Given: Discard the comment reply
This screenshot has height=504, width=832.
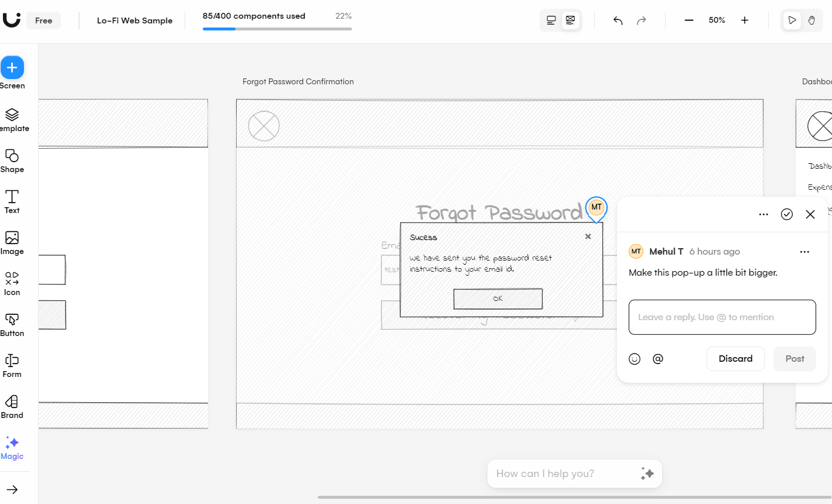Looking at the screenshot, I should point(735,358).
